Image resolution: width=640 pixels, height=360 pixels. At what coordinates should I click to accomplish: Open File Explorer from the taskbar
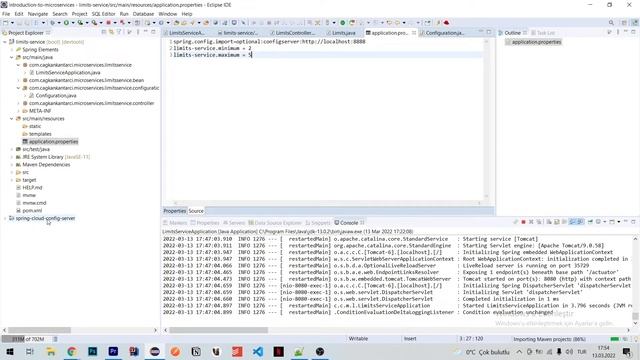click(51, 351)
